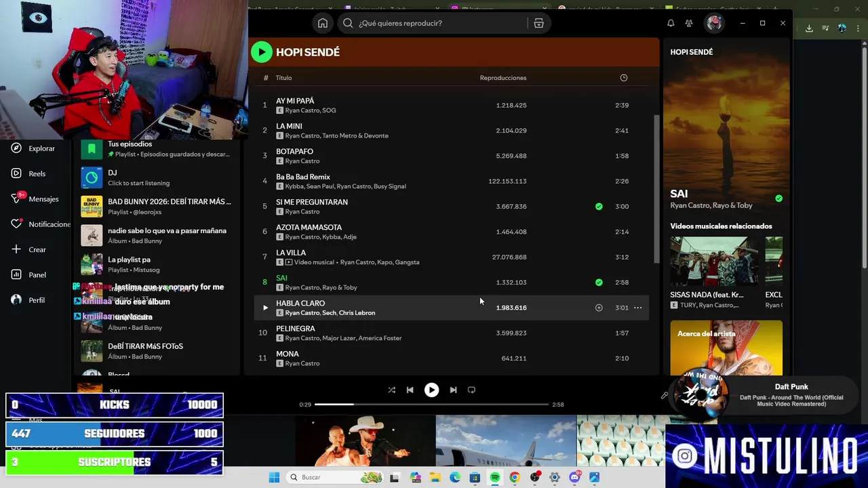Pause or play the current song
This screenshot has width=868, height=488.
431,390
